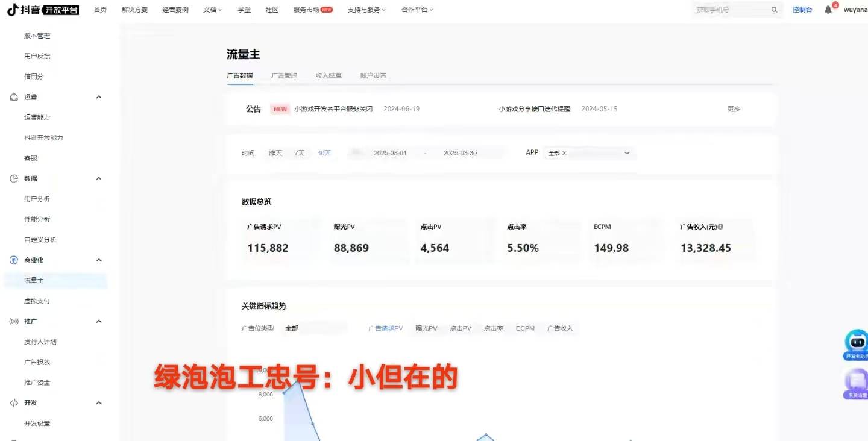868x441 pixels.
Task: Collapse the 运营 sidebar section
Action: (99, 97)
